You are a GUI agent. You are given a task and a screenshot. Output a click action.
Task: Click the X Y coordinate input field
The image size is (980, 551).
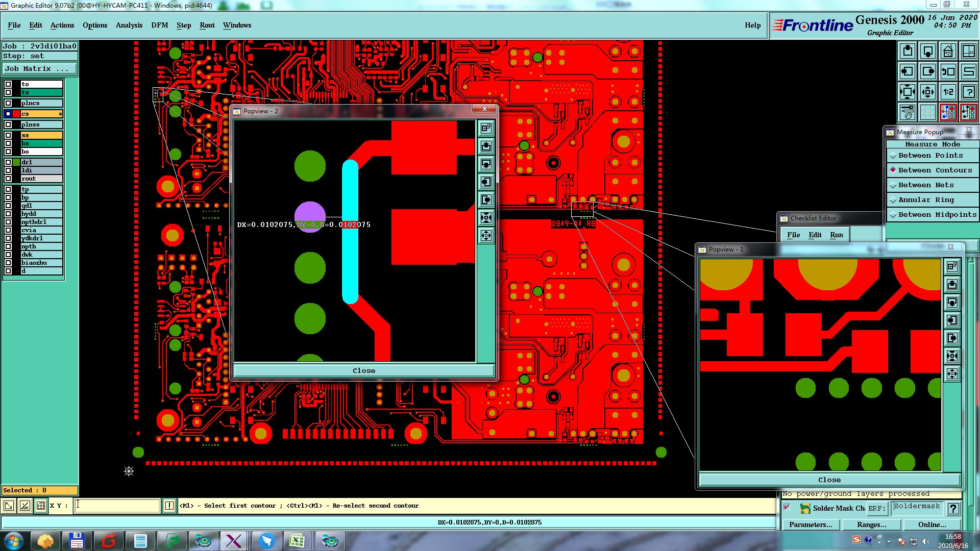tap(117, 506)
